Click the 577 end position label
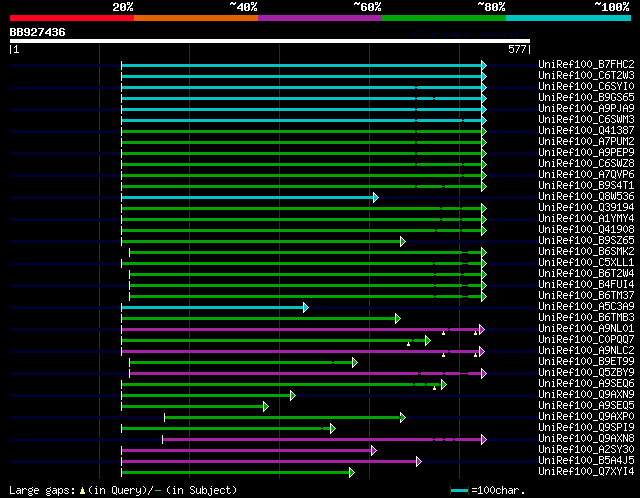Image resolution: width=640 pixels, height=498 pixels. click(517, 49)
